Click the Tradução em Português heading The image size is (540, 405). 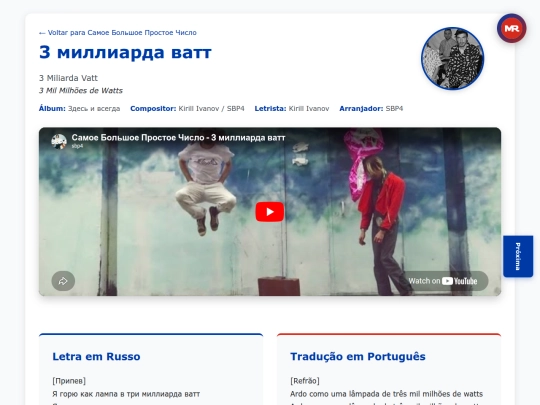click(x=357, y=356)
